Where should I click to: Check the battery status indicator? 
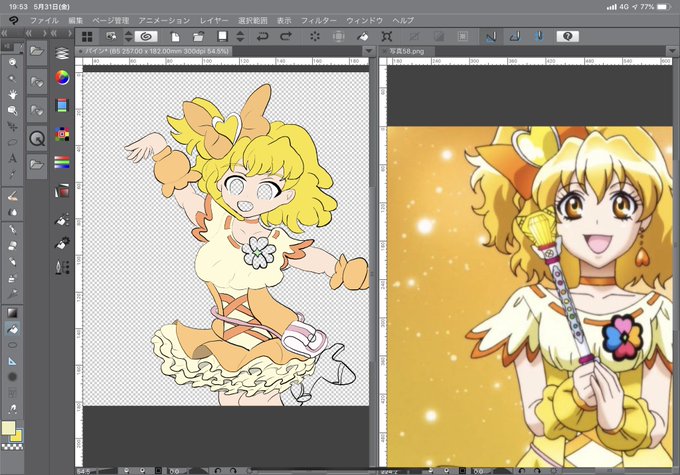663,7
